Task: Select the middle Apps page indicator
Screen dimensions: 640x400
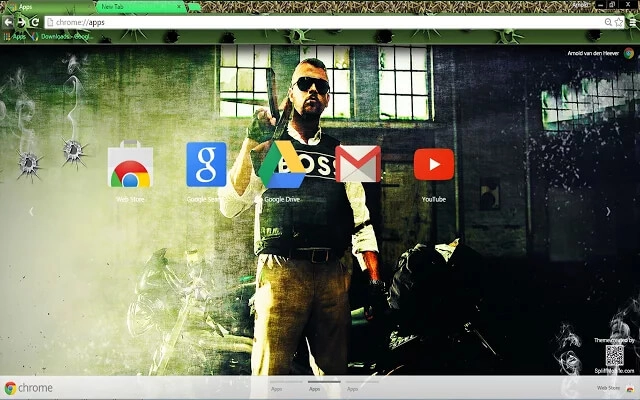Action: [x=324, y=386]
